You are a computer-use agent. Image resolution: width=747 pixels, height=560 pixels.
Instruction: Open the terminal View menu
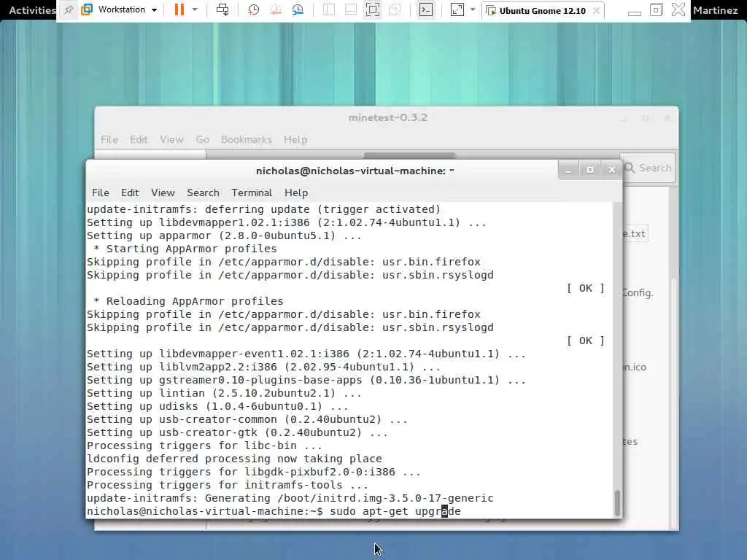point(163,192)
